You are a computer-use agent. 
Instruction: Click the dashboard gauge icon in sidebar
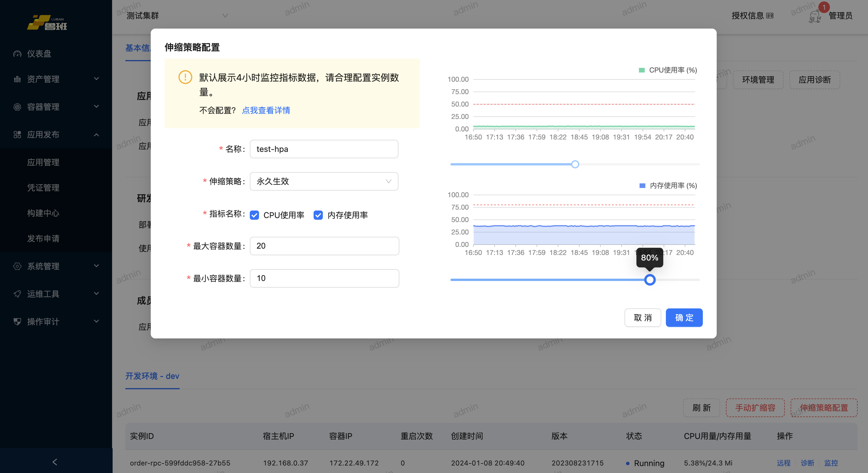pos(17,54)
